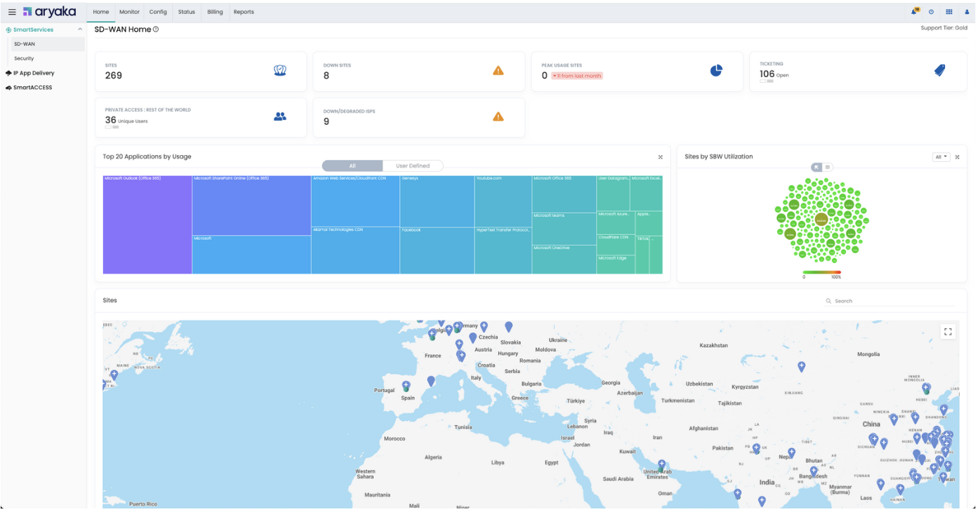Click the help icon beside SD-WAN Home
Viewport: 980px width, 512px height.
[156, 29]
